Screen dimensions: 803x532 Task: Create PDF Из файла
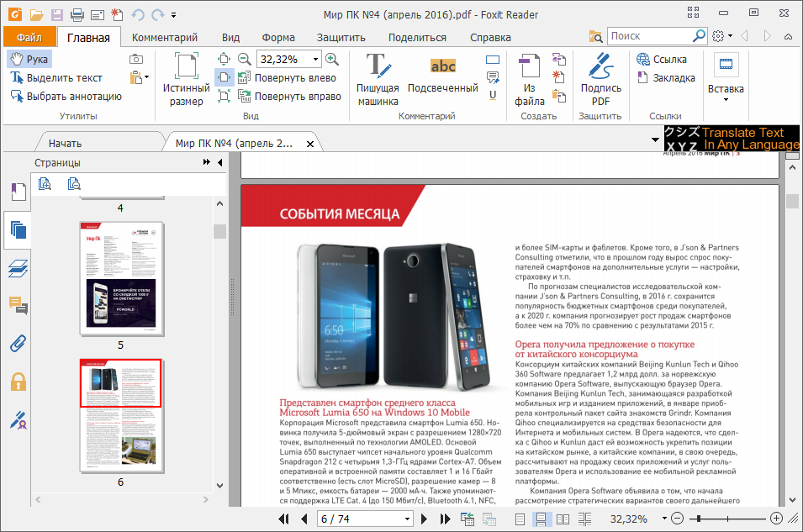pos(530,80)
